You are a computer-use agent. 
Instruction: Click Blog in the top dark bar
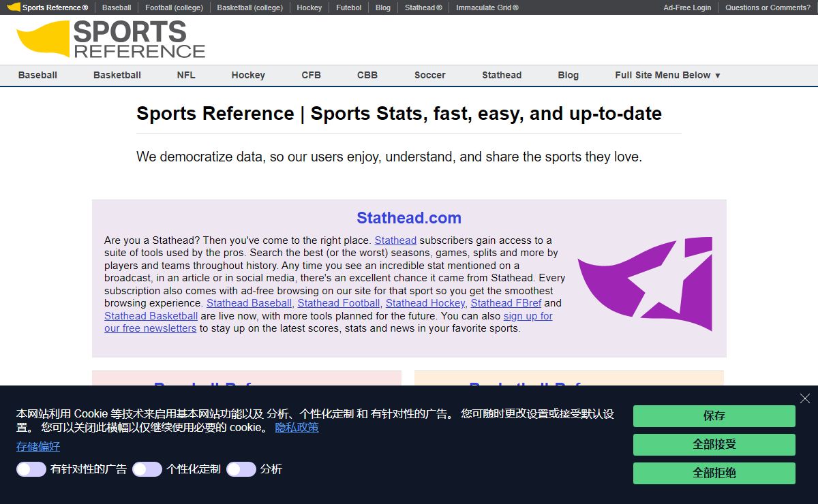[383, 7]
